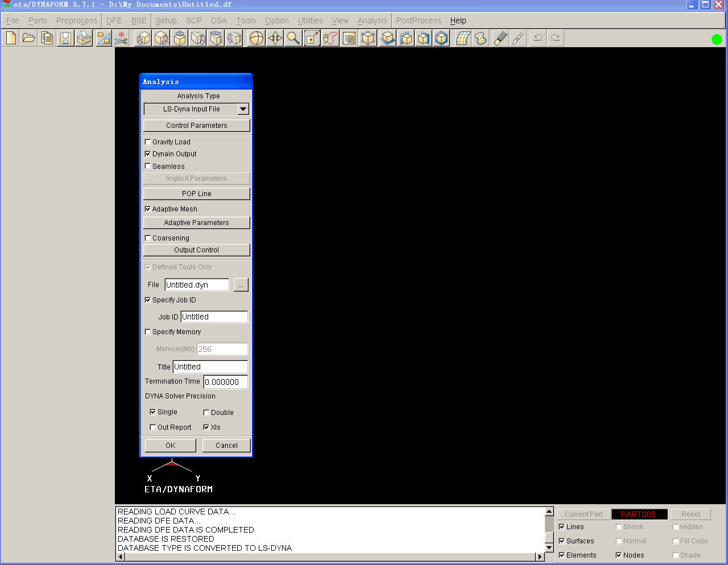
Task: Click the green status indicator circle
Action: (717, 39)
